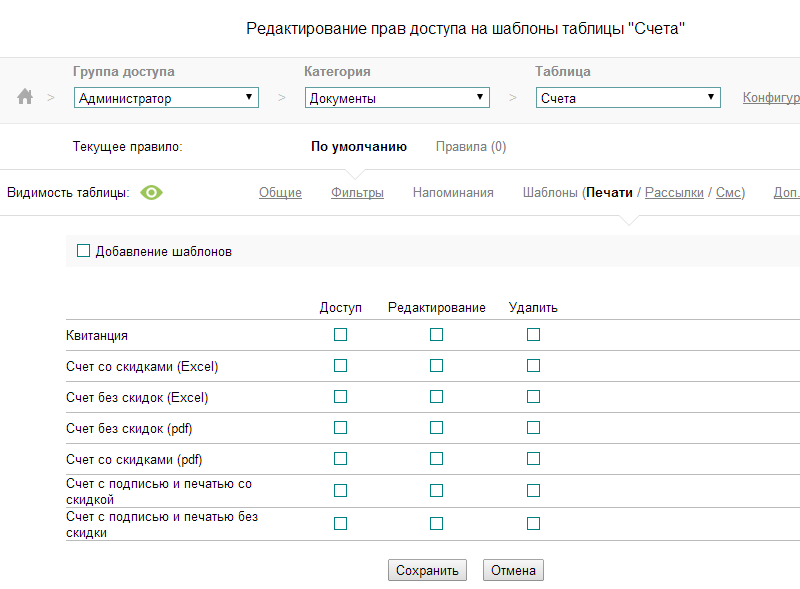
Task: Expand the Категория dropdown
Action: 397,98
